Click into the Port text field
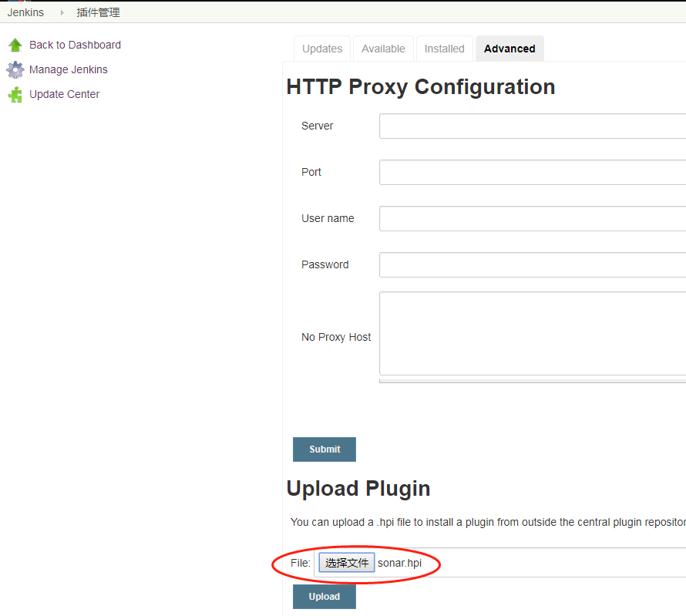The height and width of the screenshot is (616, 686). 532,173
